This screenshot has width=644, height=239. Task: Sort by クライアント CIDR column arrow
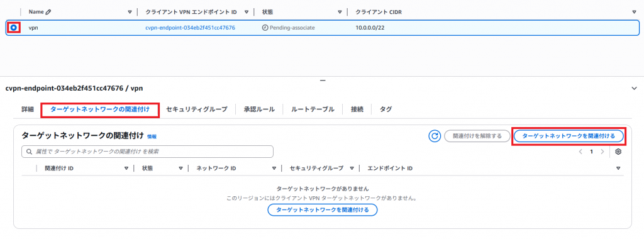click(x=634, y=12)
